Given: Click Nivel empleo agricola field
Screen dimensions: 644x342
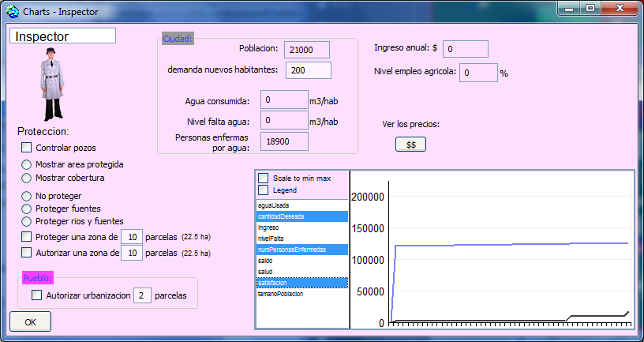Looking at the screenshot, I should coord(478,73).
